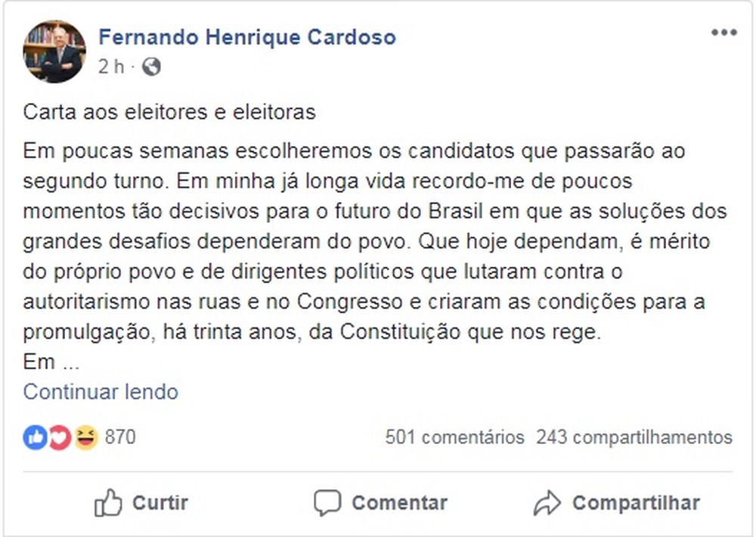View the 870 reactions count
Screen dimensions: 756x537
(120, 437)
